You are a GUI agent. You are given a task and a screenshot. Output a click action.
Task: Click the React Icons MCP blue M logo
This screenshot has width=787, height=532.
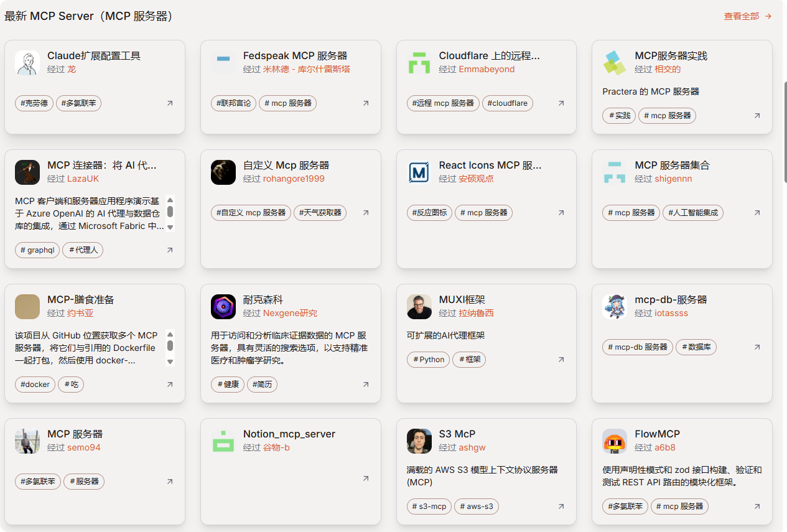coord(419,172)
